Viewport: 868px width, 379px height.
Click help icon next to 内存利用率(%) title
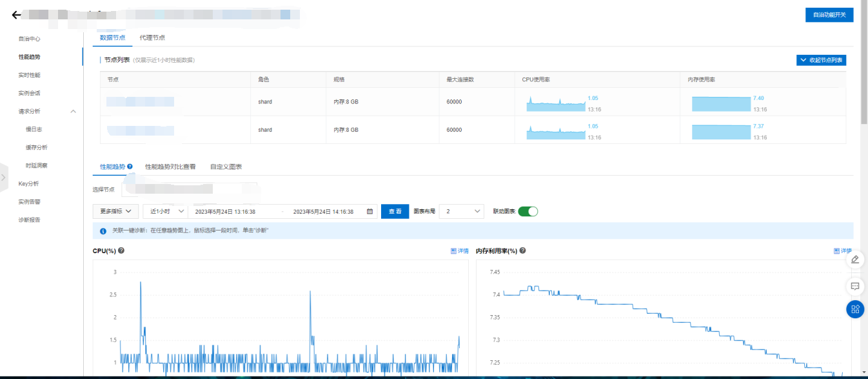point(522,251)
